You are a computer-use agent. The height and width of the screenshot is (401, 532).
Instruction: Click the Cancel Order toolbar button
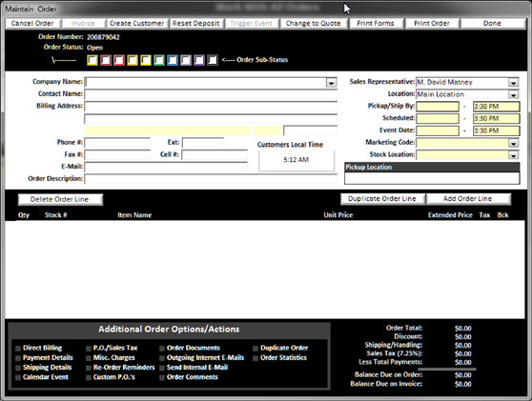pyautogui.click(x=32, y=24)
